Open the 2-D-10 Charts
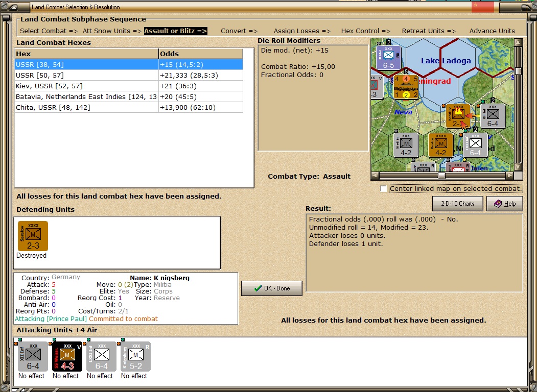This screenshot has width=537, height=392. [457, 204]
